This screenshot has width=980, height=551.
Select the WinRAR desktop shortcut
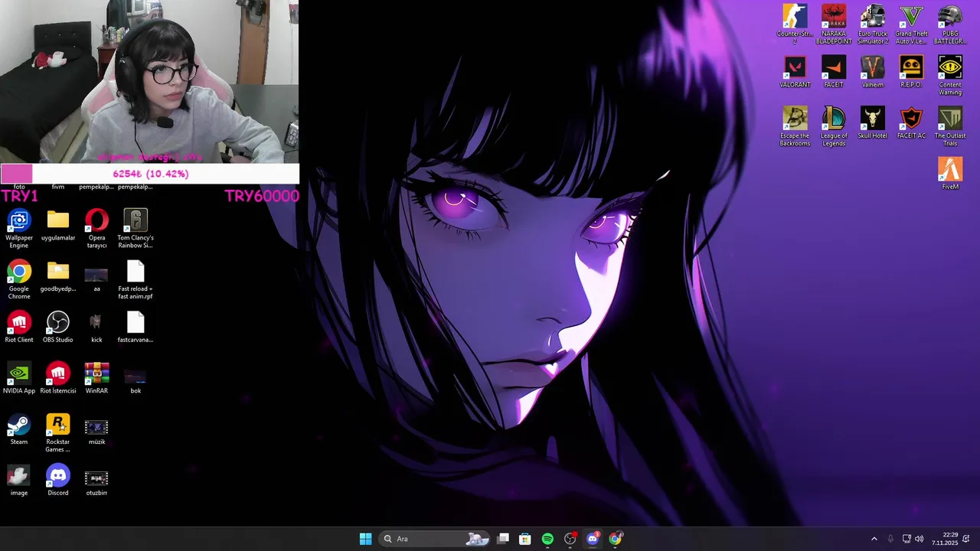tap(96, 379)
